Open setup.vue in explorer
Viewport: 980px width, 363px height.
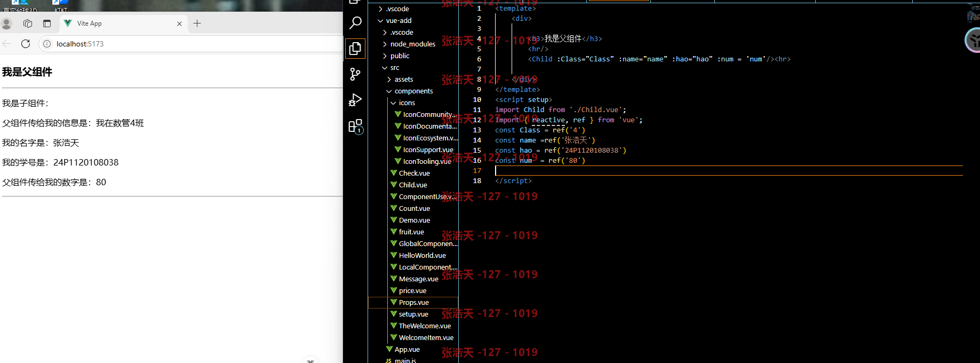click(x=410, y=314)
